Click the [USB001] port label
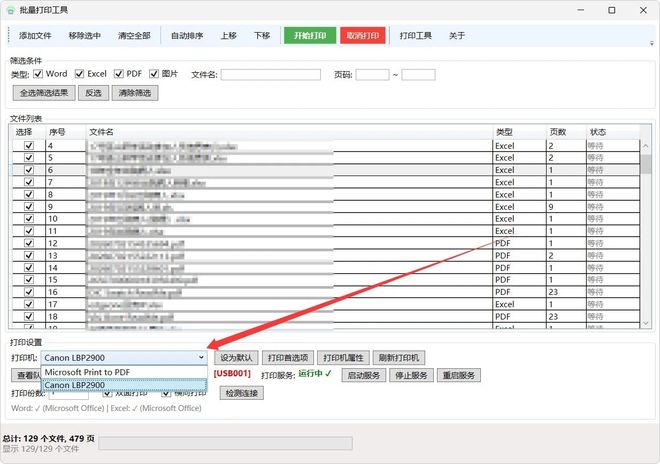660x464 pixels. 232,374
